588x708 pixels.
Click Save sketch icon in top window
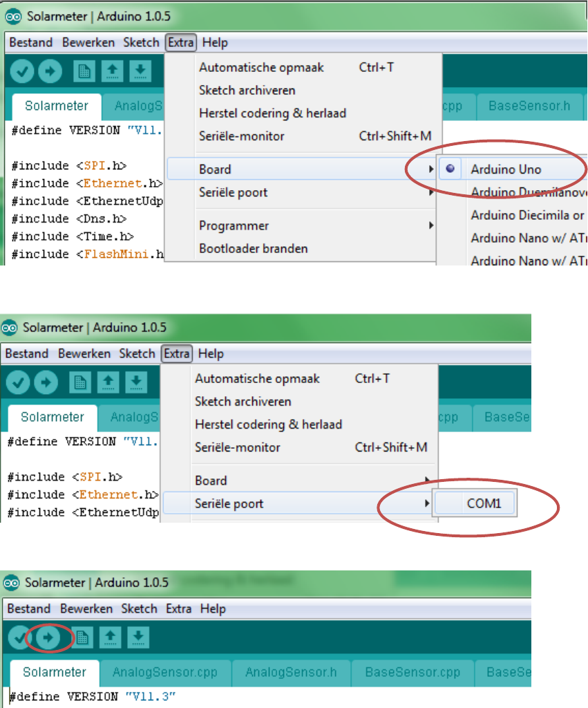tap(140, 71)
